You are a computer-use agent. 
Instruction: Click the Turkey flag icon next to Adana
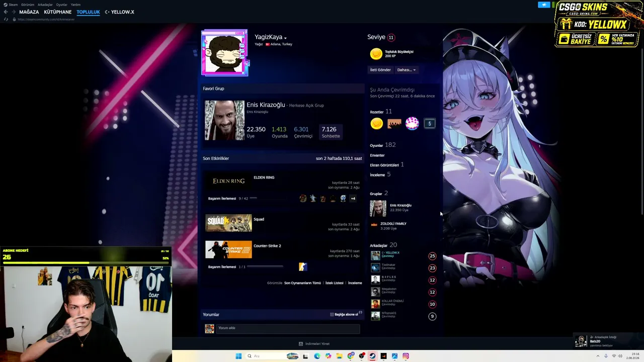coord(268,44)
